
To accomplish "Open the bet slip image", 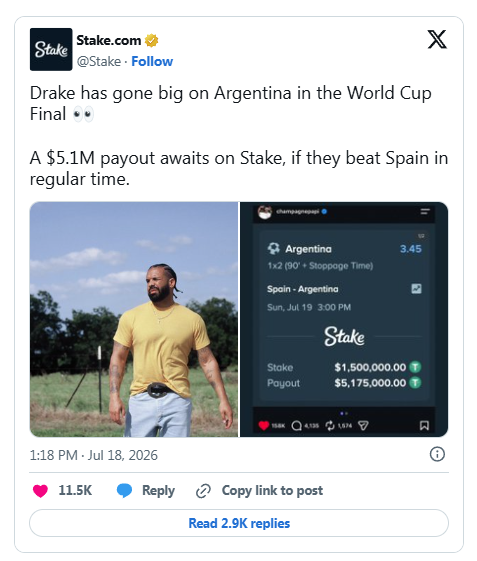I will pos(344,319).
